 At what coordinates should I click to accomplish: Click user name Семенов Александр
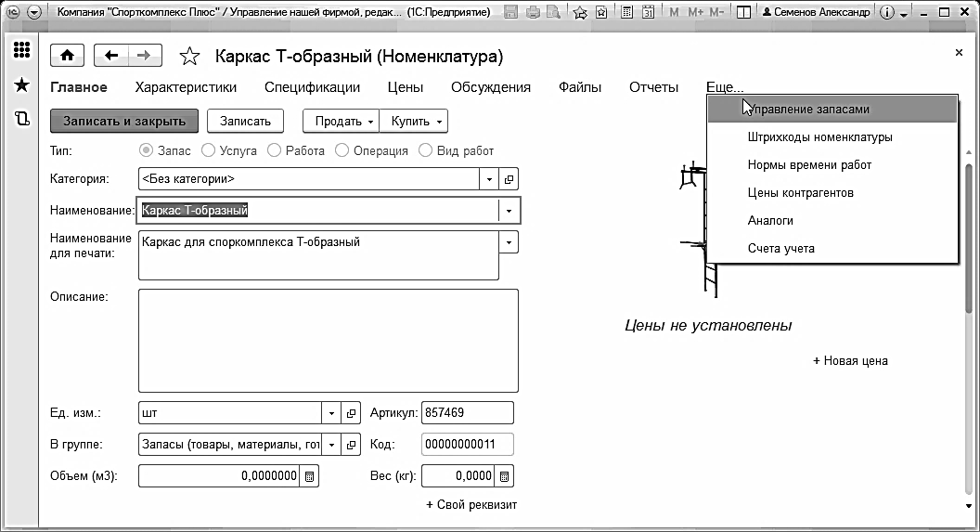coord(817,12)
